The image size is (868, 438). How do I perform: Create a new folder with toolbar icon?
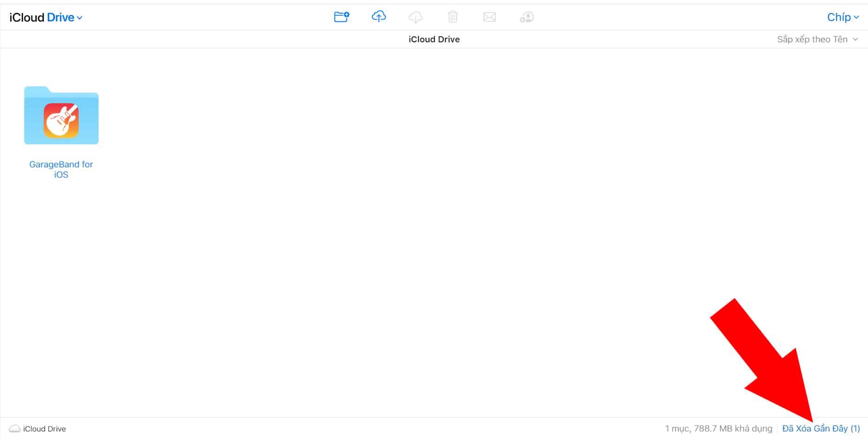(341, 17)
